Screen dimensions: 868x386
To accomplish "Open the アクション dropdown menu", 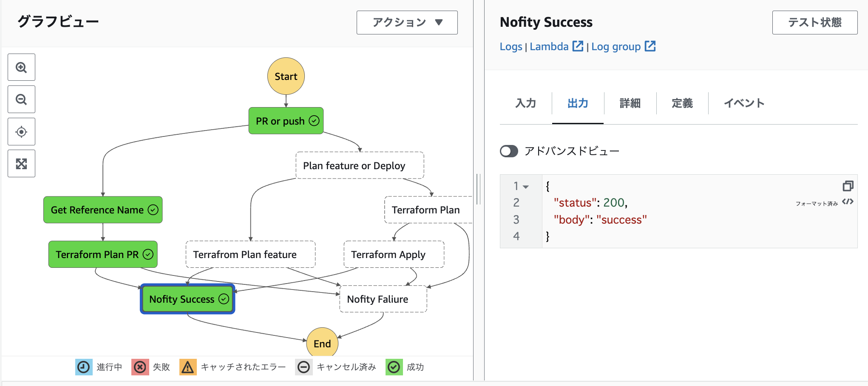I will 407,23.
